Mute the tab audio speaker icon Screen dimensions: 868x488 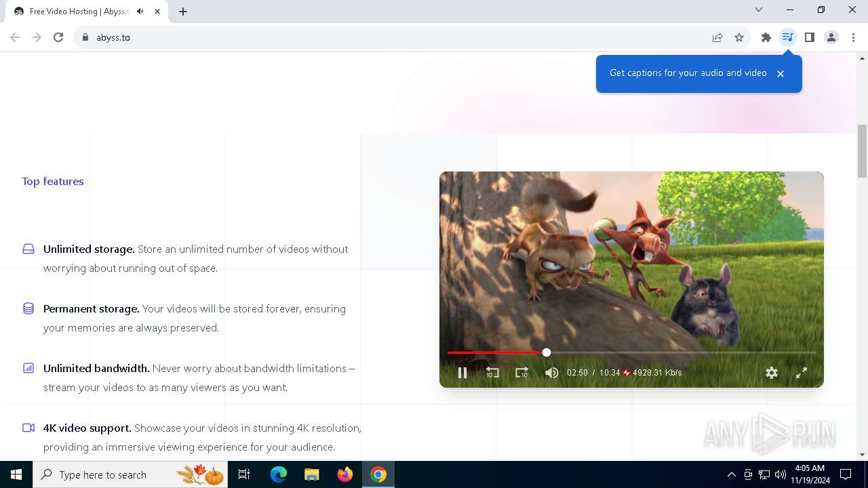[140, 12]
